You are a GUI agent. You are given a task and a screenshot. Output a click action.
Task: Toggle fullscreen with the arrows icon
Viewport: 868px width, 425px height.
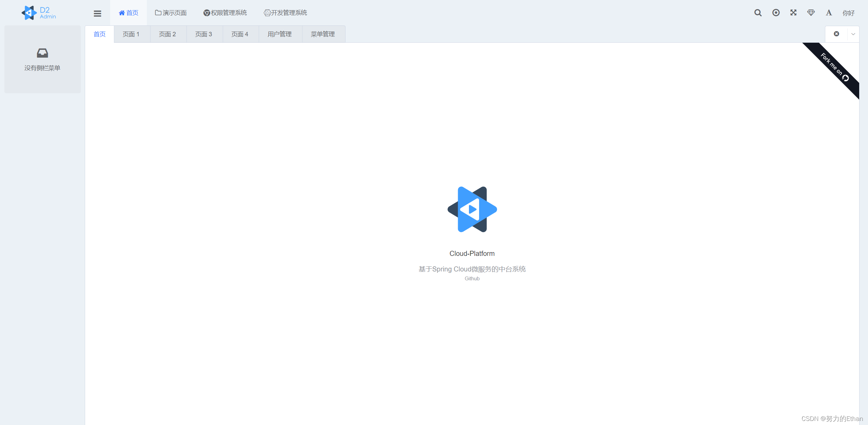(793, 13)
